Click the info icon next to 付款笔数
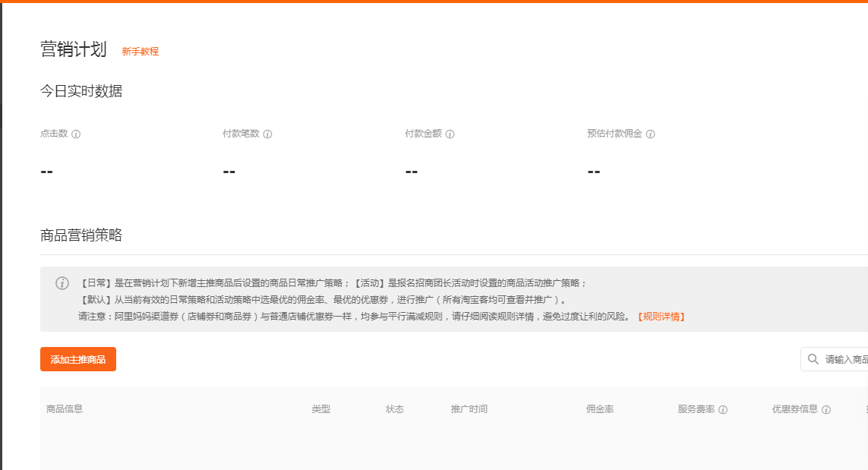 pos(267,134)
